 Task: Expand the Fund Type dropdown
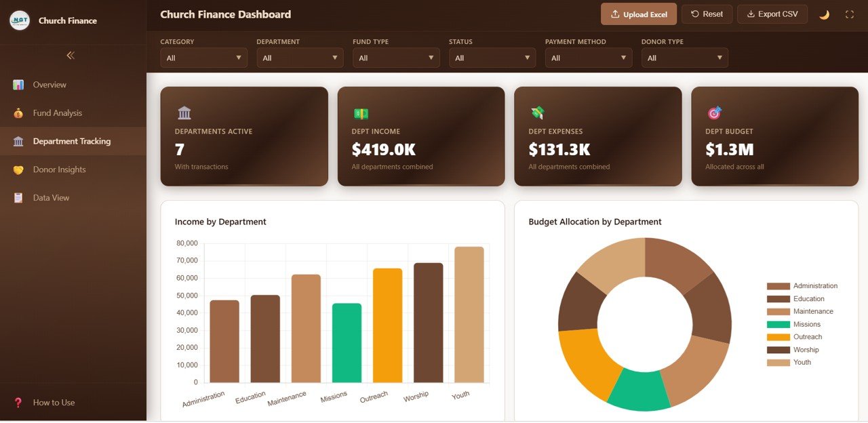coord(396,58)
